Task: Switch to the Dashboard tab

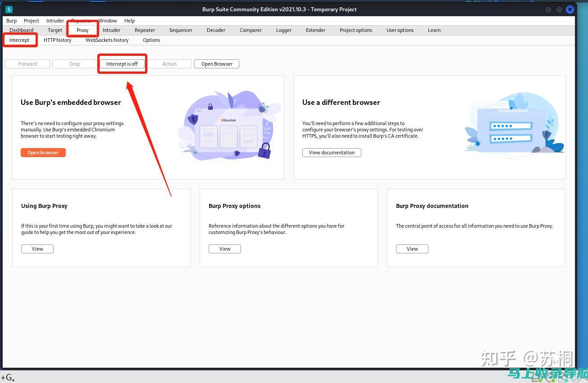Action: [22, 30]
